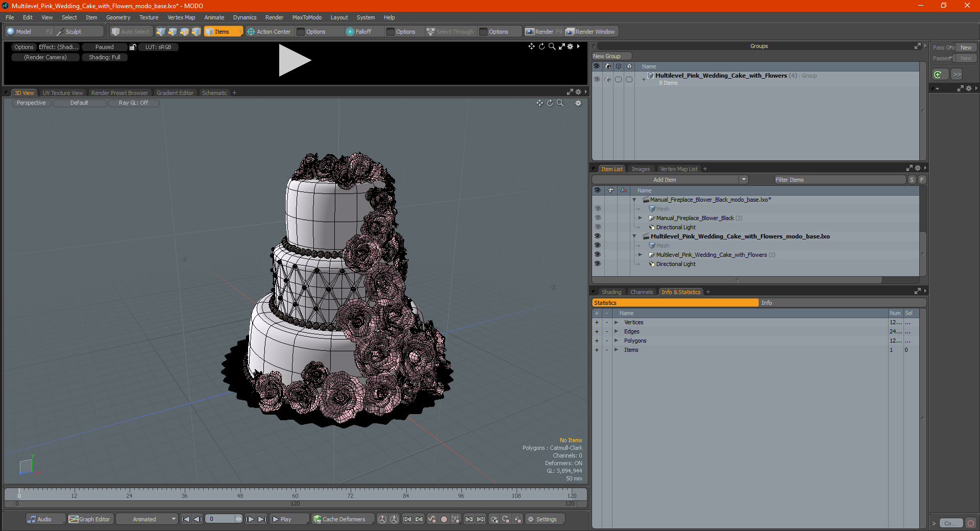980x531 pixels.
Task: Click 3D viewport pan move icon
Action: tap(540, 103)
